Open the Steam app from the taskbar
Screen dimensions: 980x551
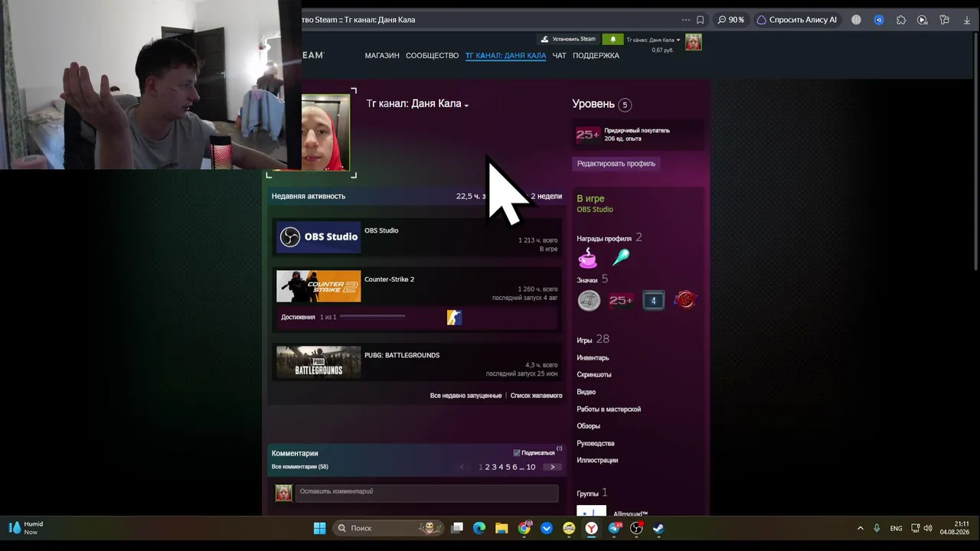pyautogui.click(x=658, y=528)
